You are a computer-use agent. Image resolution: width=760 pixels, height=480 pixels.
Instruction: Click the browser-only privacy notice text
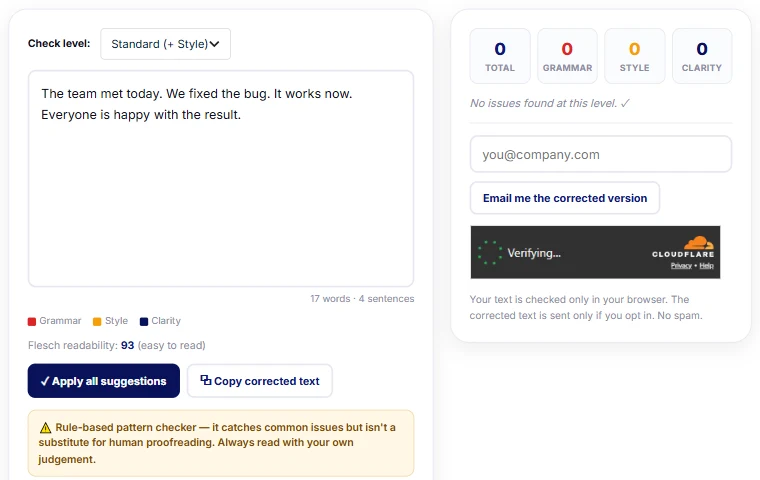coord(586,307)
